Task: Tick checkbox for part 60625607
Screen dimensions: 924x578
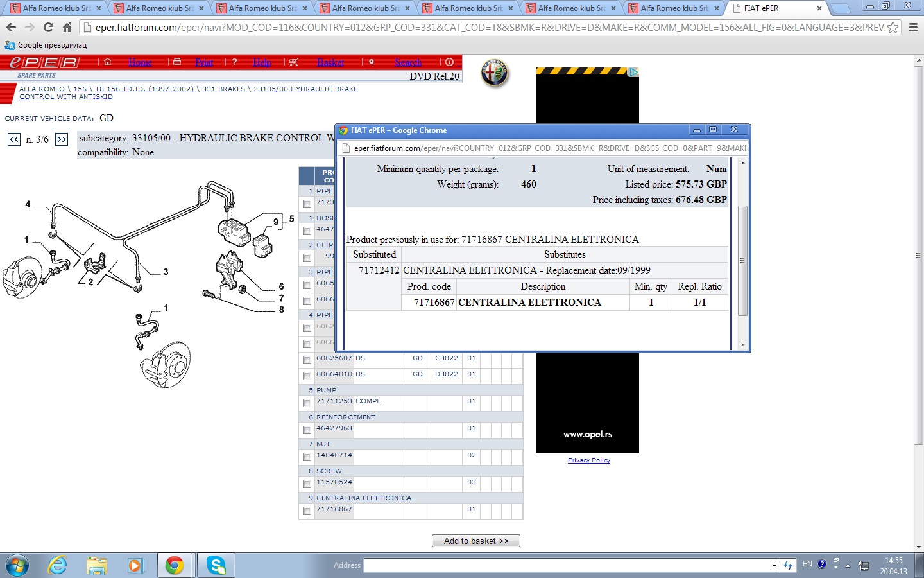Action: [307, 360]
